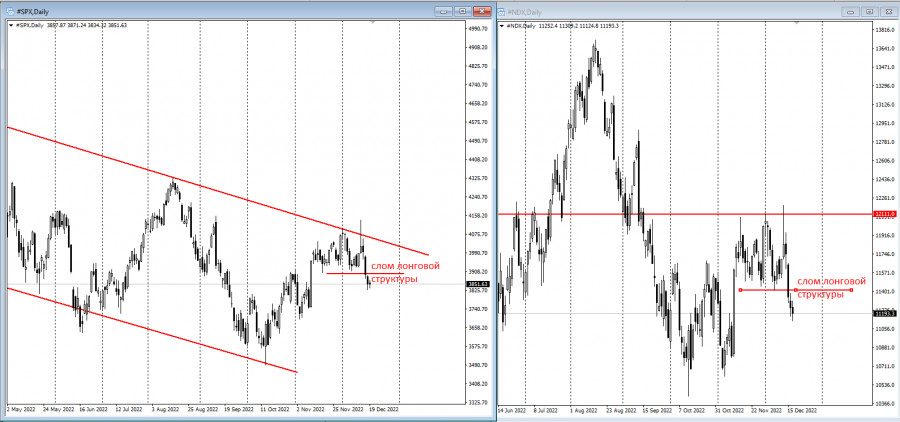Click the 3851.63 current price label on SPX scale
900x422 pixels.
[x=478, y=284]
